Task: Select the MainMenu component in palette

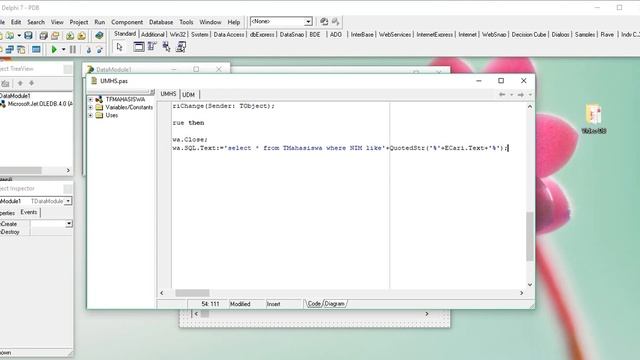Action: tap(152, 47)
